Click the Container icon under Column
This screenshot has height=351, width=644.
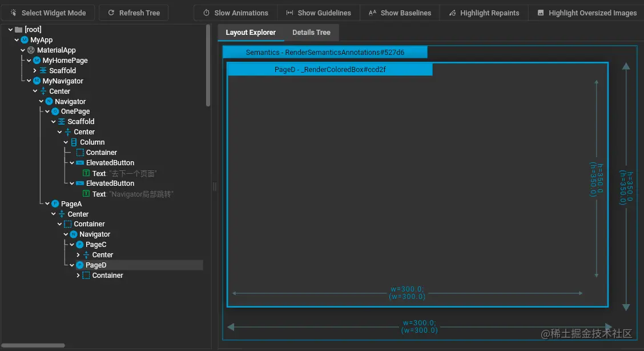point(80,153)
